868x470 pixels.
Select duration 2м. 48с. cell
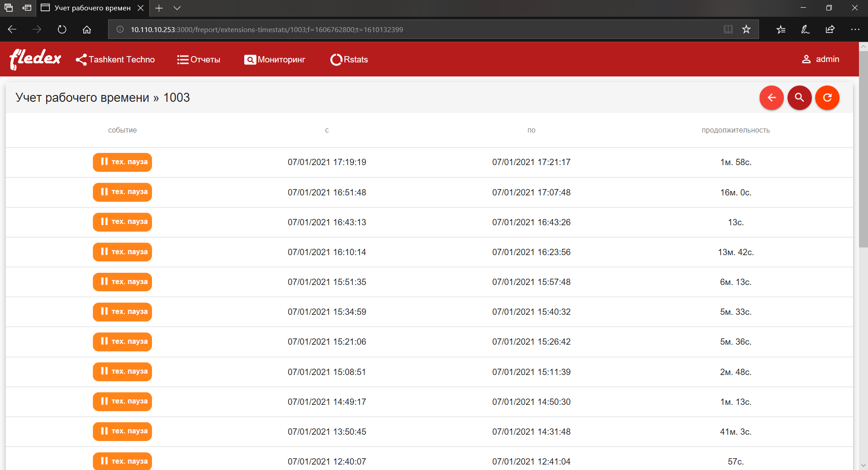[735, 372]
